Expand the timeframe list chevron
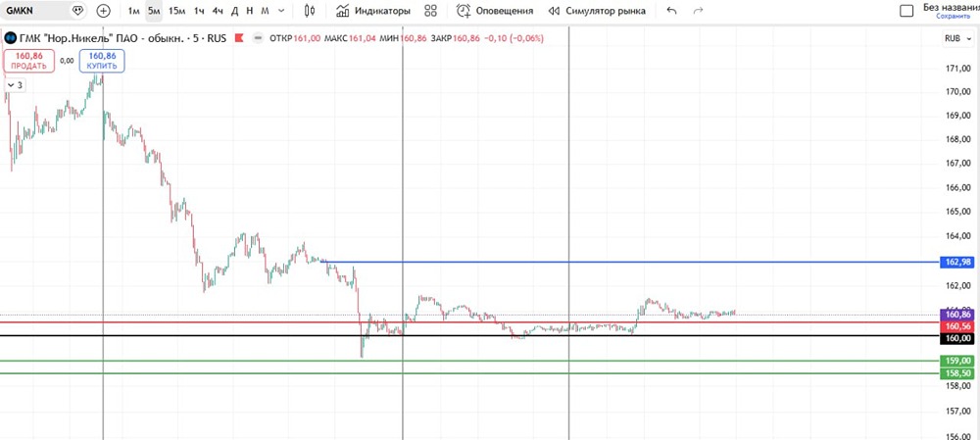The width and height of the screenshot is (980, 440). (281, 11)
